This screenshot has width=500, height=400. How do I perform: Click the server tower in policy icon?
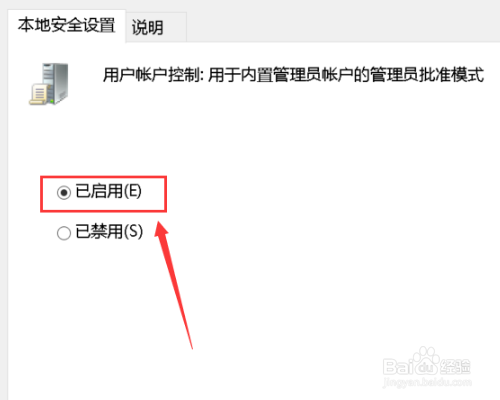click(x=55, y=83)
